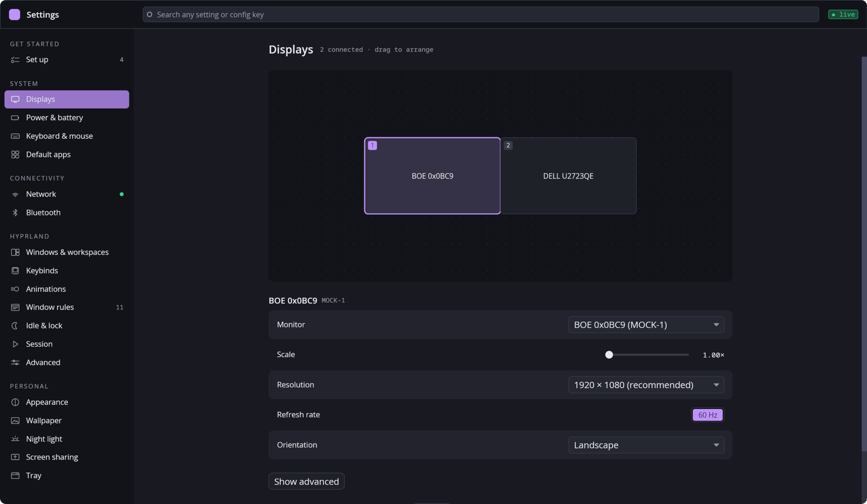This screenshot has height=504, width=867.
Task: Click the Keyboard & mouse icon
Action: 15,136
